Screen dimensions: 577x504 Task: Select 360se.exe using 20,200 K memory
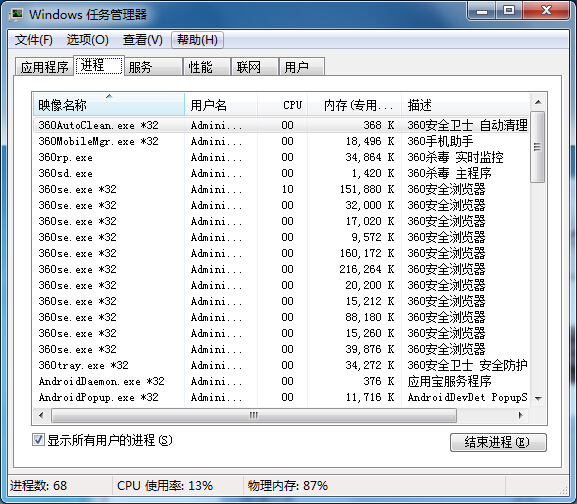(281, 285)
